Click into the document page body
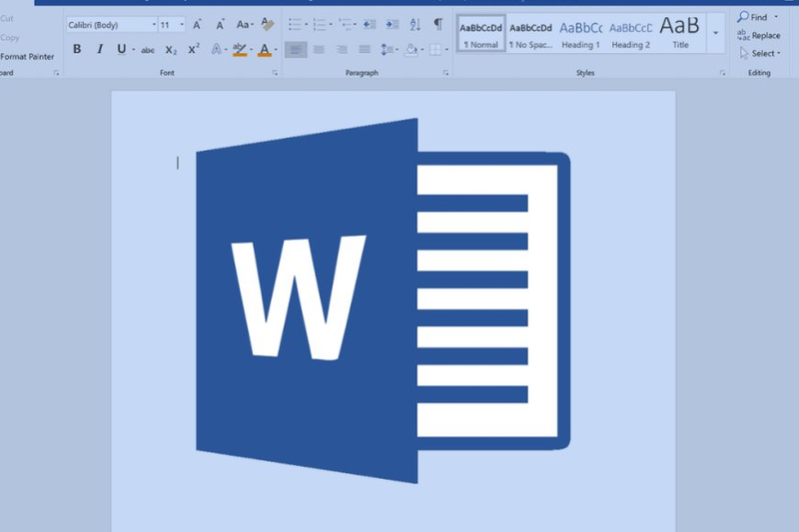The image size is (799, 532). tap(393, 311)
